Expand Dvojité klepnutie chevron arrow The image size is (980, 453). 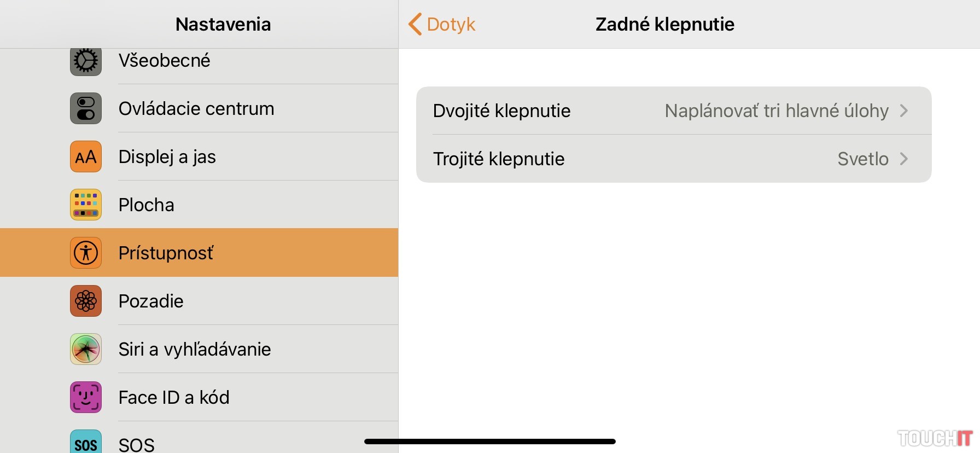[x=904, y=111]
